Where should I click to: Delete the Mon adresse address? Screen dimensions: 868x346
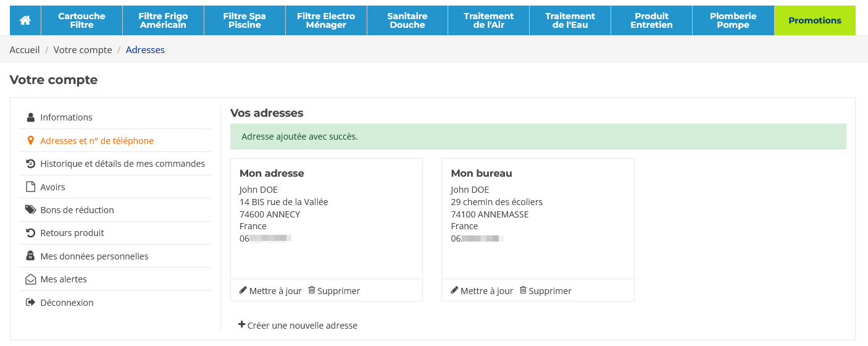[x=338, y=291]
